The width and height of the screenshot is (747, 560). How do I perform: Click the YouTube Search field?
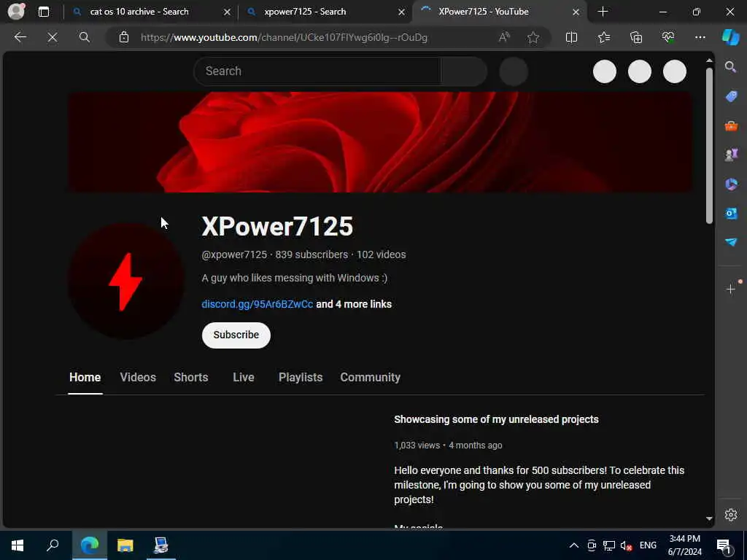318,71
